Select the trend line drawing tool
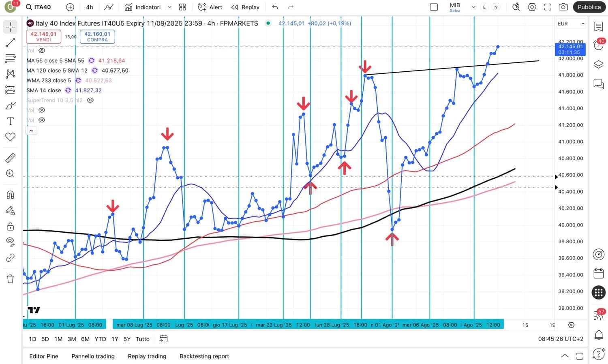Screen dimensions: 608x364 coord(10,43)
